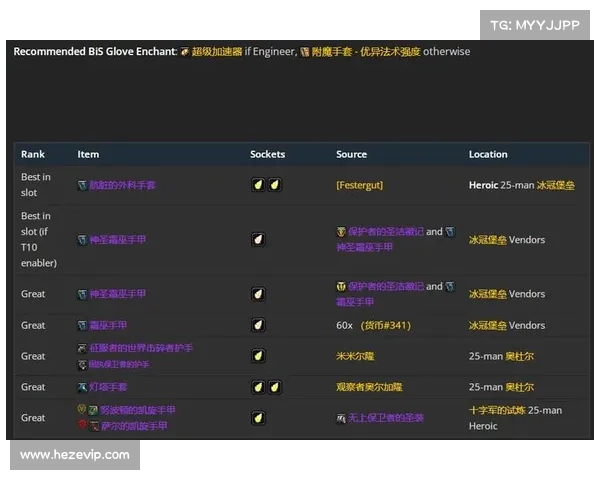
Task: Click icon beside 征服者的世界击碎者护手
Action: point(82,348)
